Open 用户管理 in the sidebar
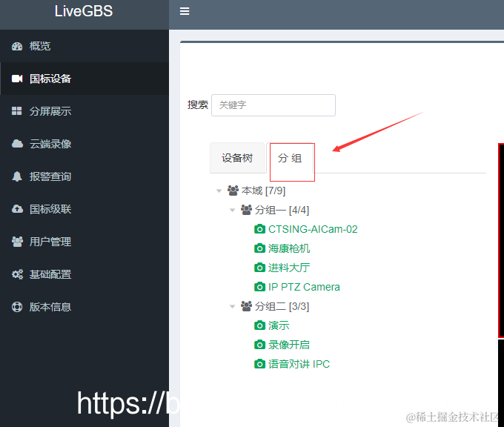 (x=84, y=242)
